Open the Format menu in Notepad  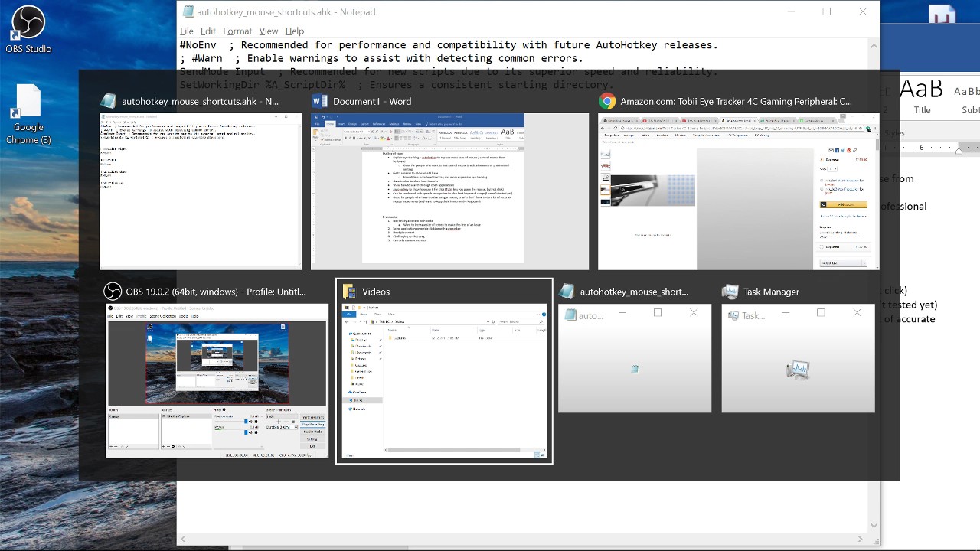tap(237, 31)
